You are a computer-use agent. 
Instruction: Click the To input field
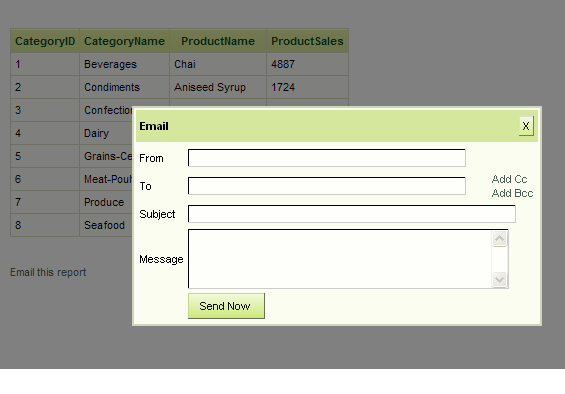pos(327,186)
